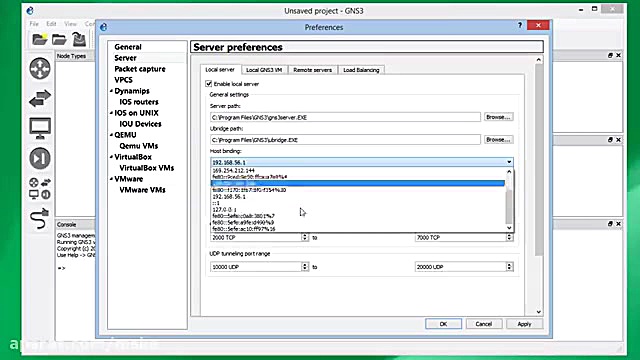640x360 pixels.
Task: Close the top right dock panel
Action: 618,55
